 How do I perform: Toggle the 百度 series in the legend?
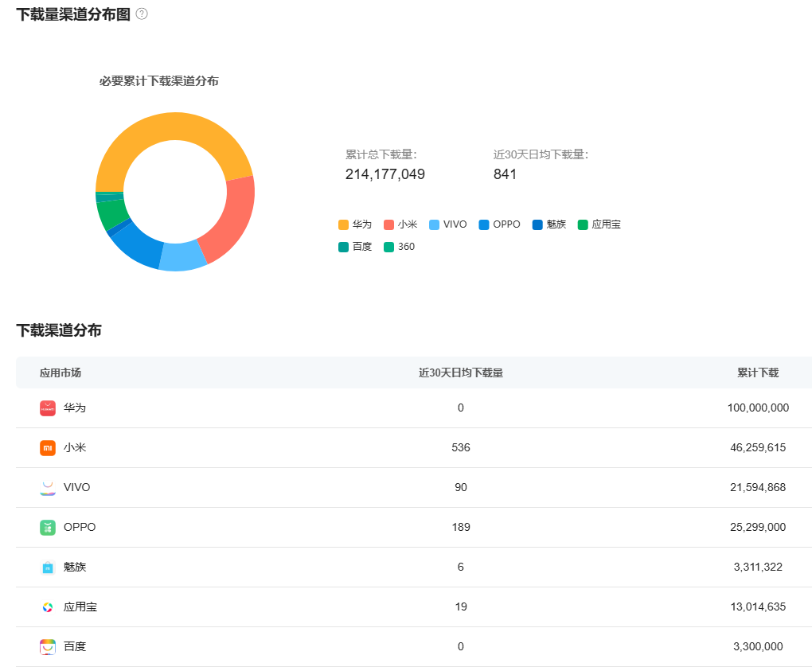[x=354, y=247]
